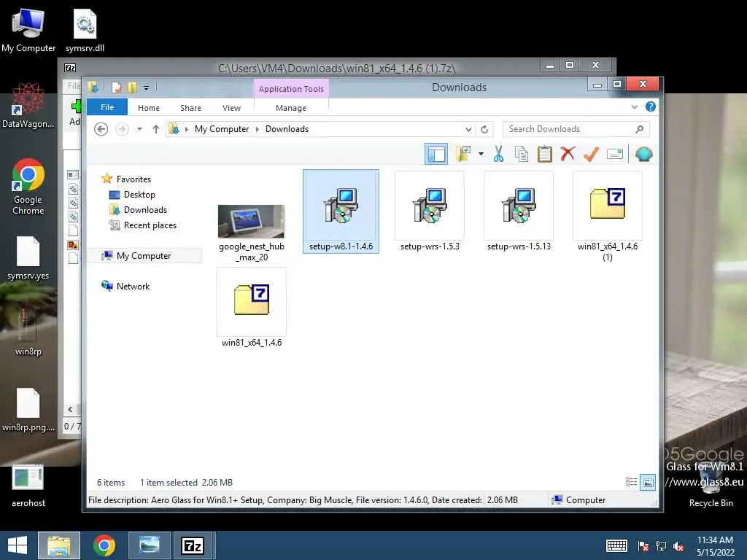Switch to details view in status bar
The height and width of the screenshot is (560, 747).
pyautogui.click(x=631, y=482)
